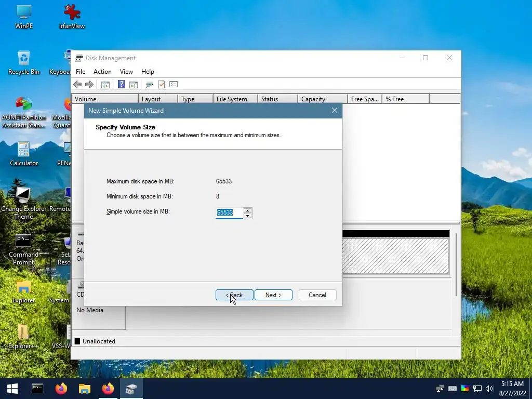Click the Minimum disk space value 8

point(218,196)
